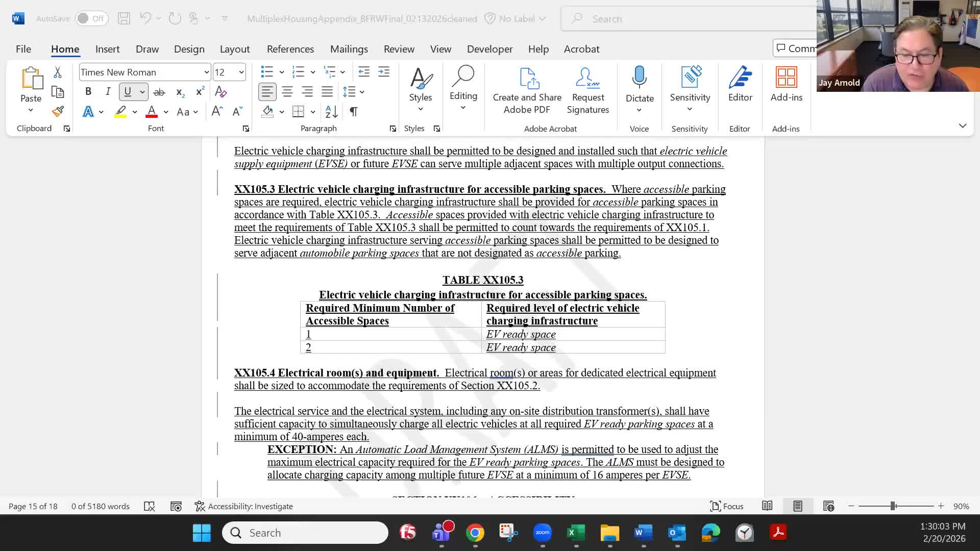The image size is (980, 551).
Task: Click the Windows taskbar Search field
Action: click(305, 532)
